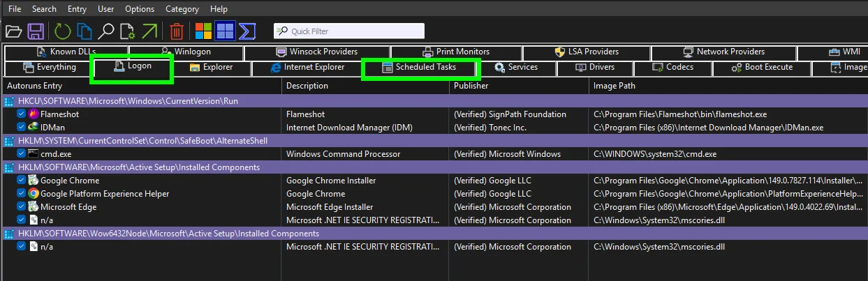Toggle n/a checkbox under Wow6432Node key
This screenshot has width=868, height=281.
[21, 247]
